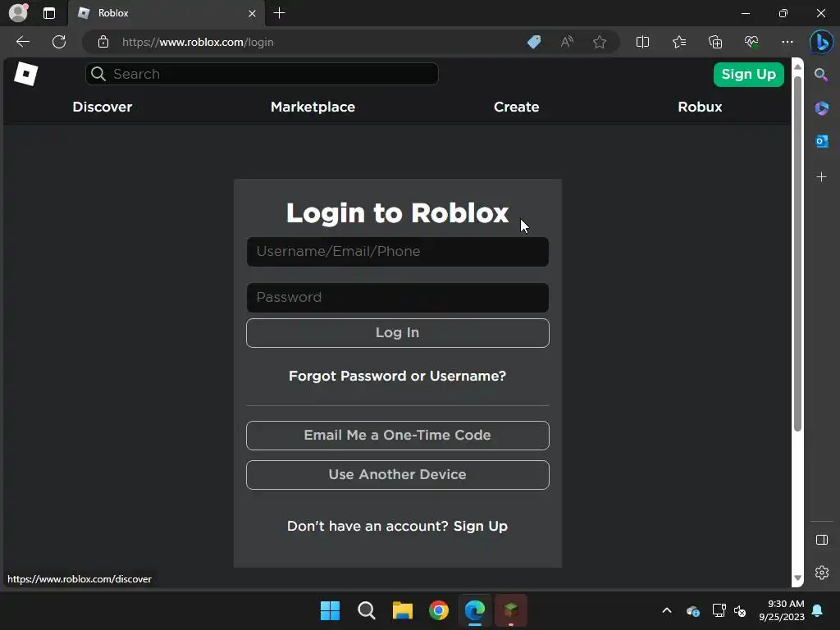Open Microsoft 365 sidebar icon
This screenshot has height=630, width=840.
click(x=821, y=108)
